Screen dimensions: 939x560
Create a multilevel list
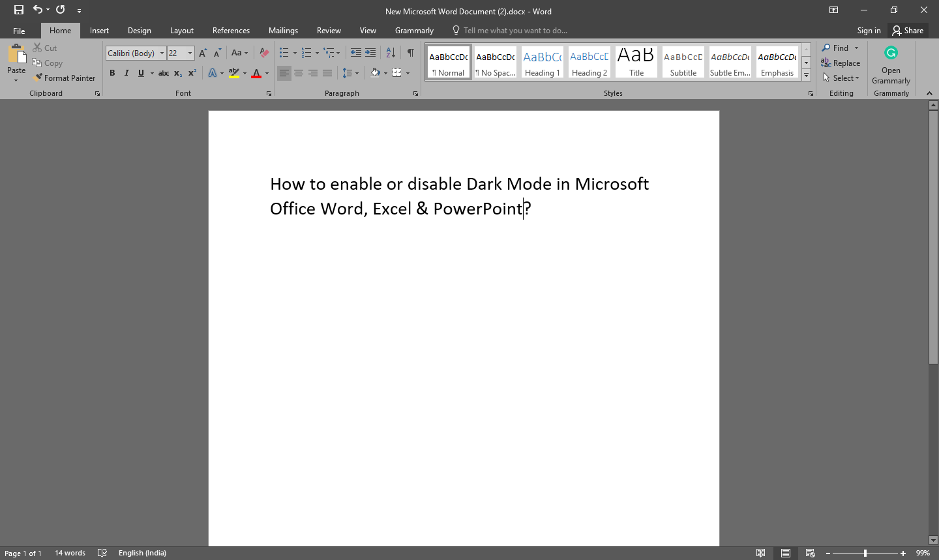click(x=329, y=53)
